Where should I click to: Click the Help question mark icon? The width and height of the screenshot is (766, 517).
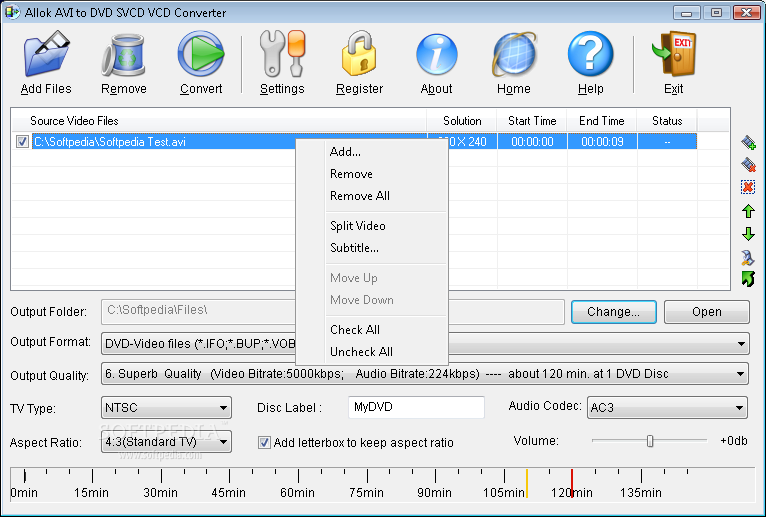590,54
